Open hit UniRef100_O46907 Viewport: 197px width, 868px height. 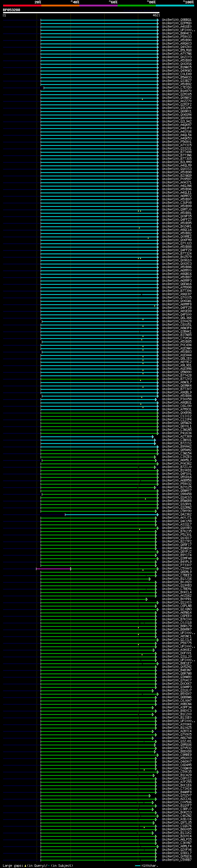point(176,761)
